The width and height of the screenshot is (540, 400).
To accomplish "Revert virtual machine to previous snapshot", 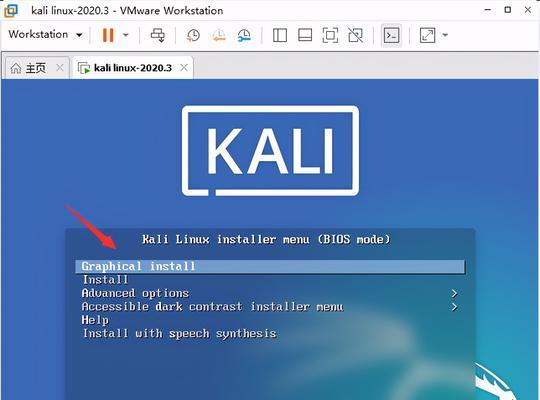I will 219,35.
